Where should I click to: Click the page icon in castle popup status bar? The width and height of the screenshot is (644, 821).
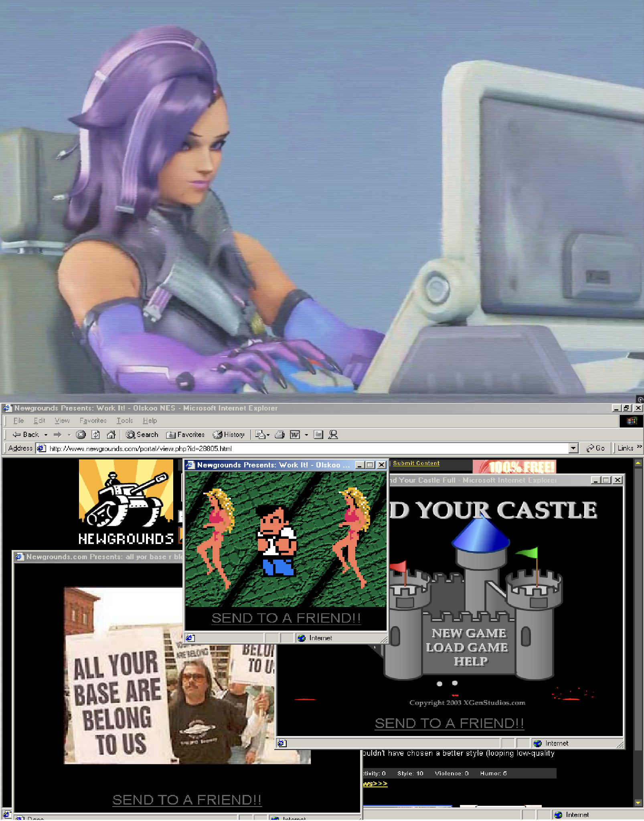[x=282, y=743]
